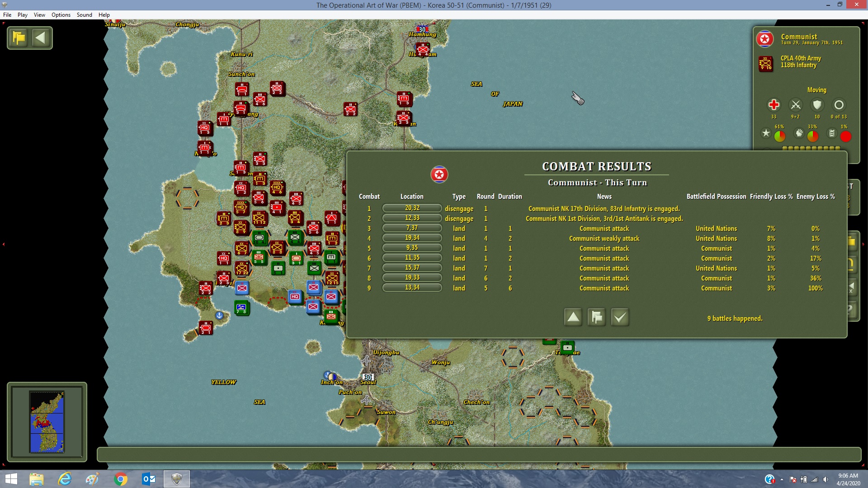Click the Ch'ungju city label
Image resolution: width=868 pixels, height=488 pixels.
tap(441, 422)
